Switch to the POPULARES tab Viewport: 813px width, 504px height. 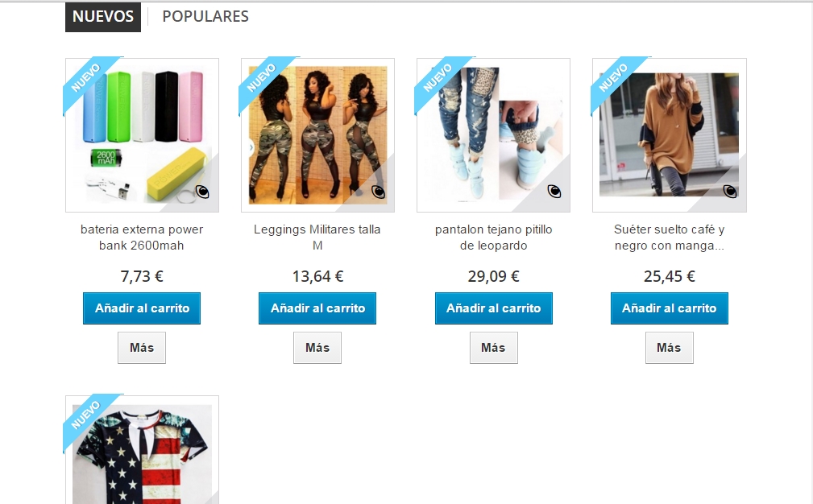pyautogui.click(x=205, y=17)
